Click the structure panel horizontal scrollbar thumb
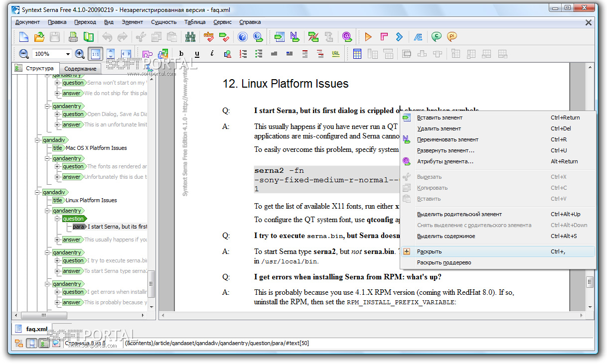The image size is (607, 364). pyautogui.click(x=43, y=315)
